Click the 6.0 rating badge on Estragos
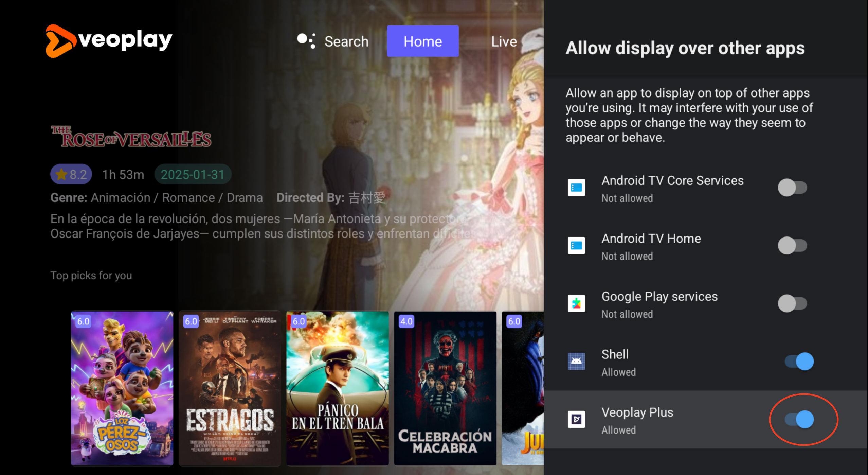The height and width of the screenshot is (475, 868). click(191, 321)
